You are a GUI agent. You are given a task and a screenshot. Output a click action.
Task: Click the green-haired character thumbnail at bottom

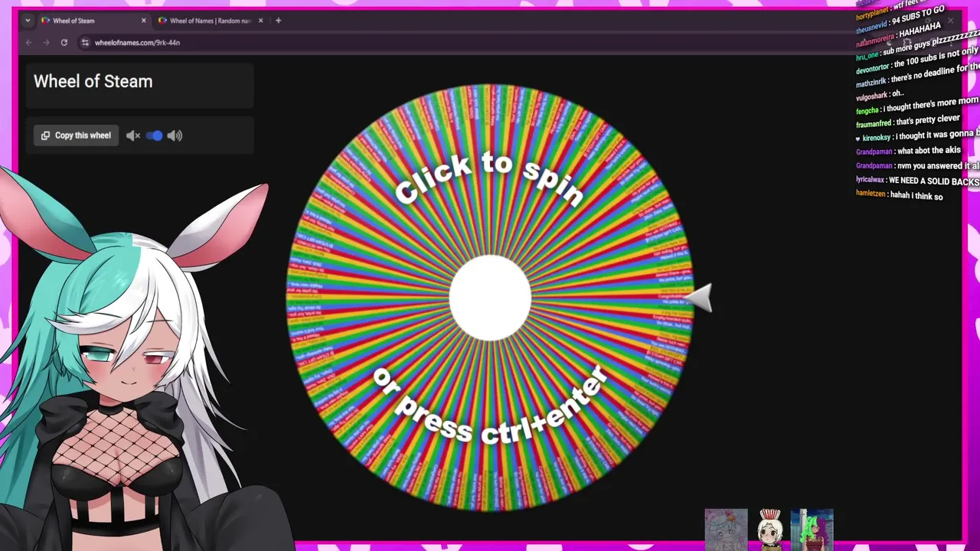point(812,530)
